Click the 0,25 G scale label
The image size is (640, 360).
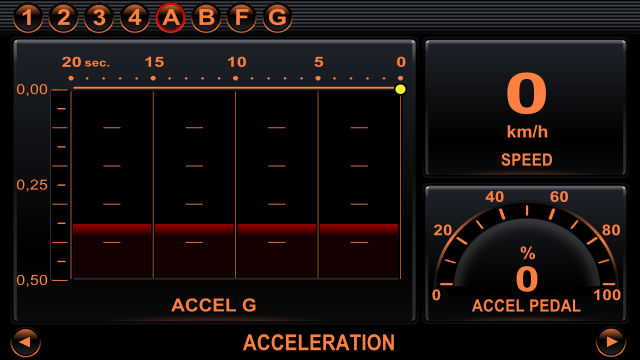pyautogui.click(x=32, y=185)
